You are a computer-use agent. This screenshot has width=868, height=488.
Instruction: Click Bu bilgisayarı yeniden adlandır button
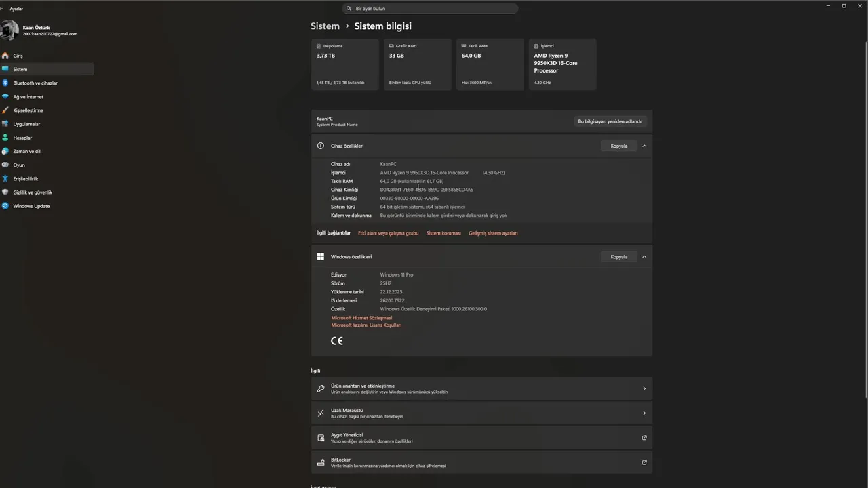610,121
